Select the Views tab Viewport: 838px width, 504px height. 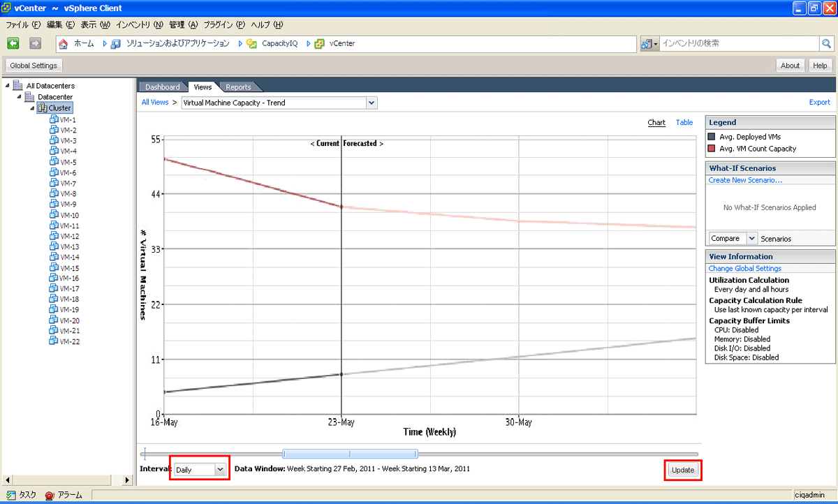click(x=203, y=87)
